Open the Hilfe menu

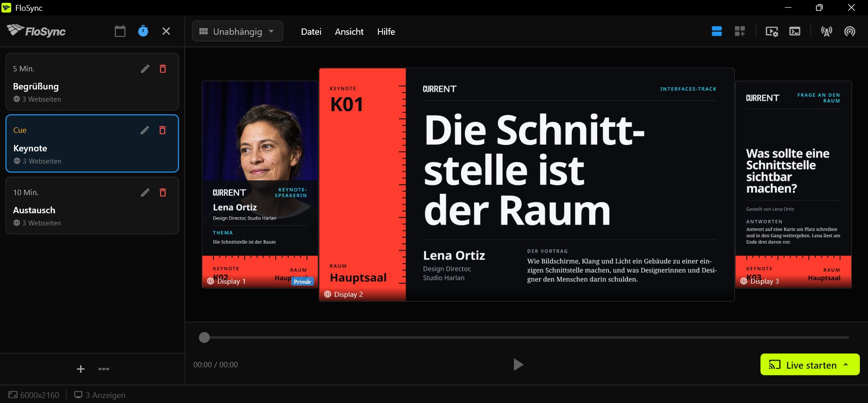(386, 32)
